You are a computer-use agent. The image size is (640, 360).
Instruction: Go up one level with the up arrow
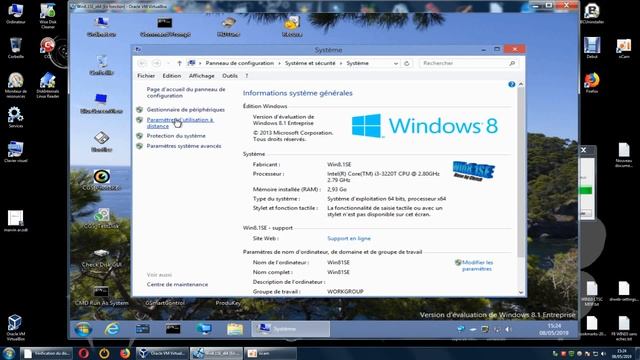click(x=179, y=63)
